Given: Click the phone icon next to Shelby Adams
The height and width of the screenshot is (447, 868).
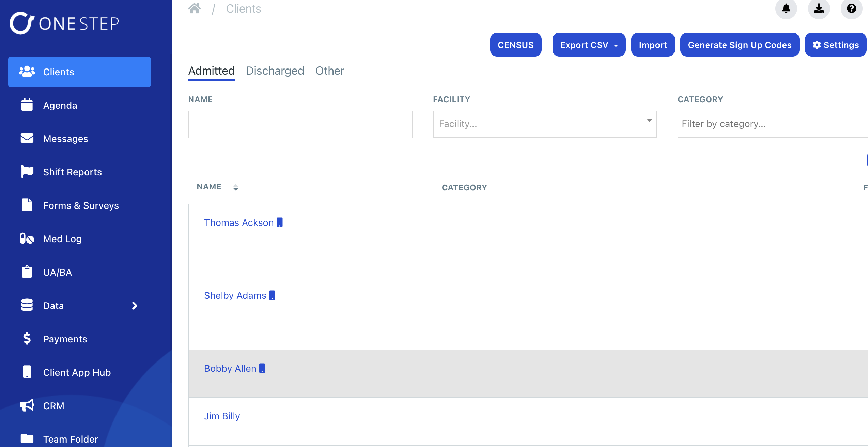Looking at the screenshot, I should (272, 295).
